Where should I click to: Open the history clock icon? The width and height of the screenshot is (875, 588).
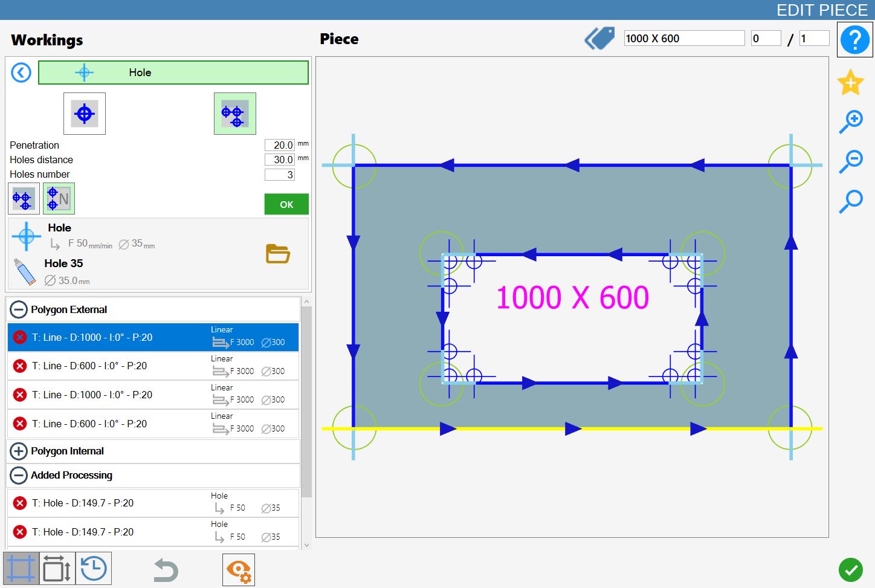94,569
